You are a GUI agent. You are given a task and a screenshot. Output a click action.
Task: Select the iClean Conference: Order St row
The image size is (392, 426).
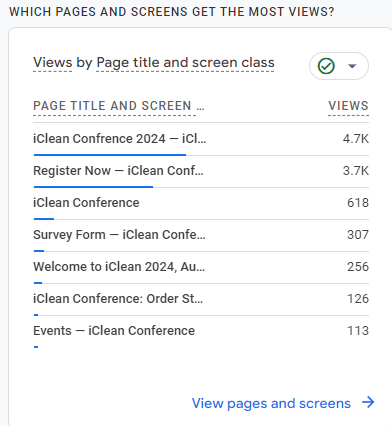[201, 299]
